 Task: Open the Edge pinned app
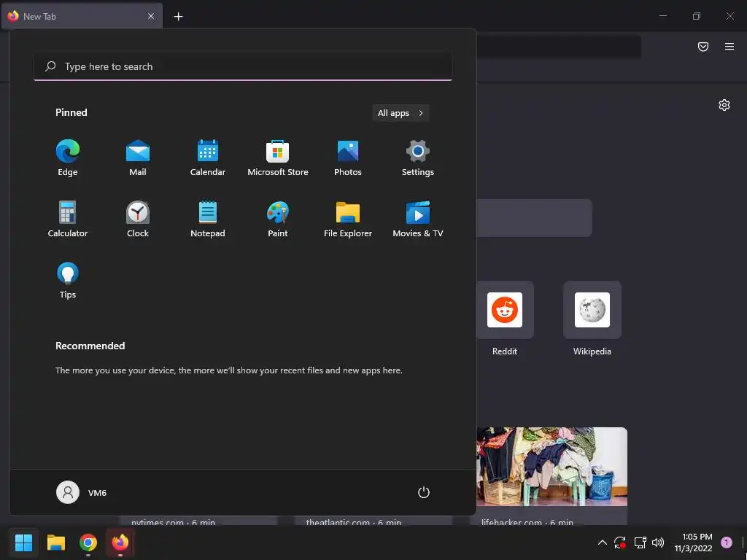(x=68, y=158)
